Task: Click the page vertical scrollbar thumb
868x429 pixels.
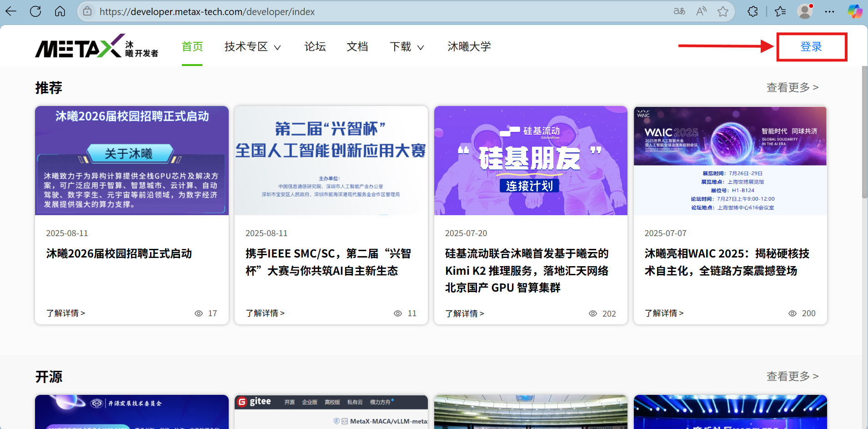Action: (864, 132)
